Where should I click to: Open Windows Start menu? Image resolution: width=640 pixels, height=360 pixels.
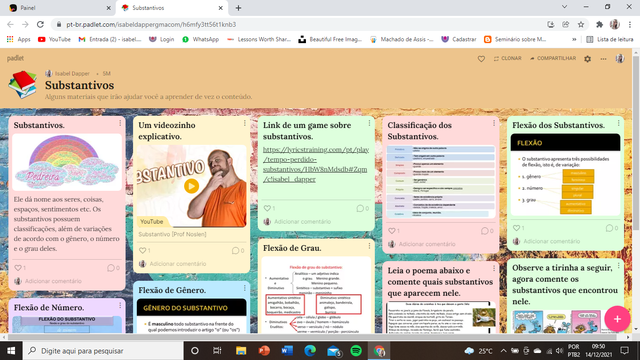pos(11,351)
